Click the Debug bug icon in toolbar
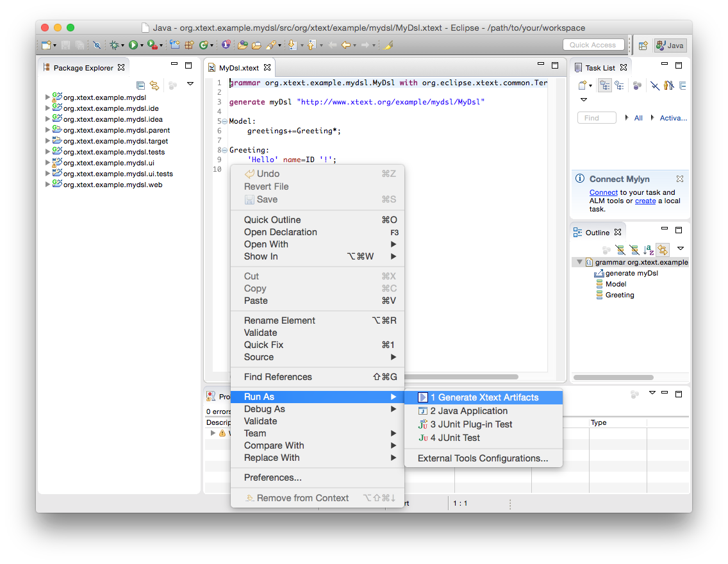Viewport: 728px width, 564px height. click(114, 45)
